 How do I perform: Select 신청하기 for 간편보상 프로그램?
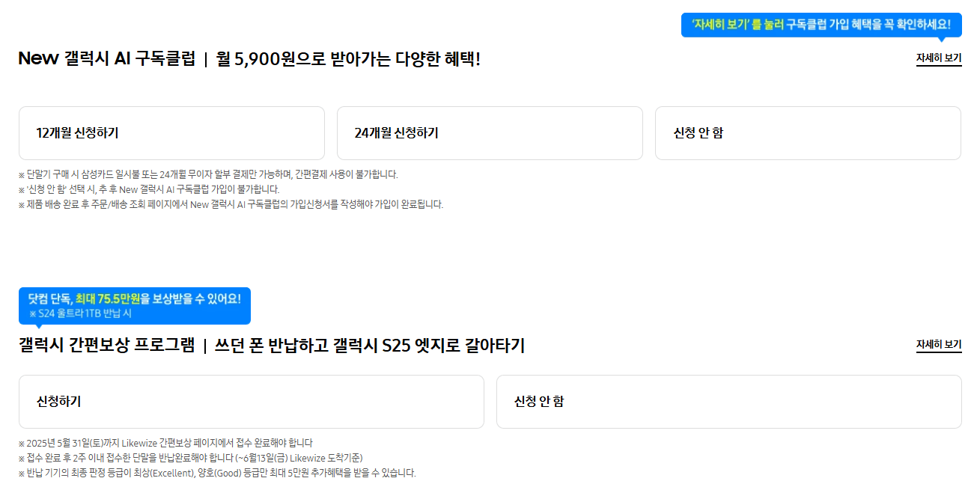[252, 402]
